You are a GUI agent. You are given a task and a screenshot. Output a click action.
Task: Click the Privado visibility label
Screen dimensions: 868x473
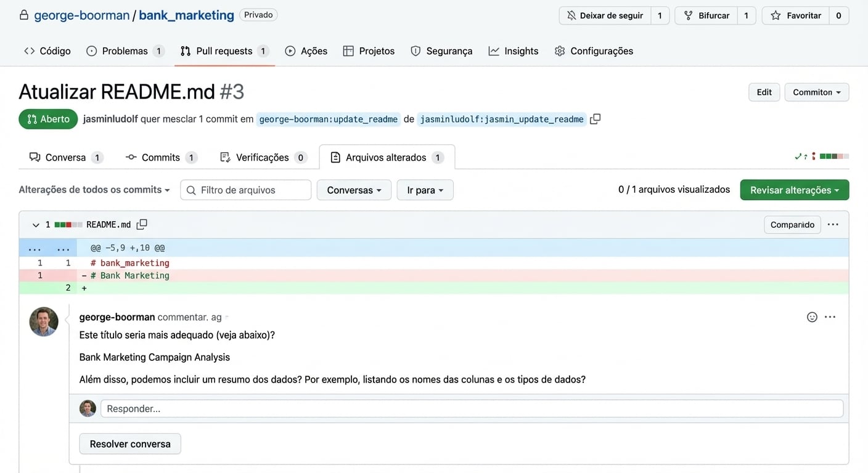pyautogui.click(x=258, y=15)
